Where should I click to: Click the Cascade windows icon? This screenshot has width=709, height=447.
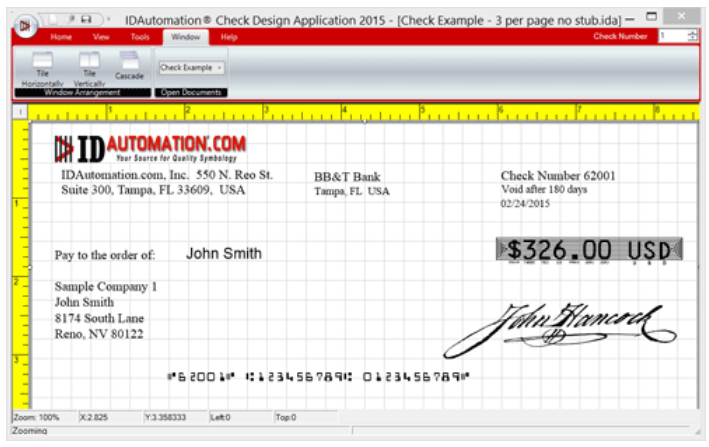click(x=129, y=66)
